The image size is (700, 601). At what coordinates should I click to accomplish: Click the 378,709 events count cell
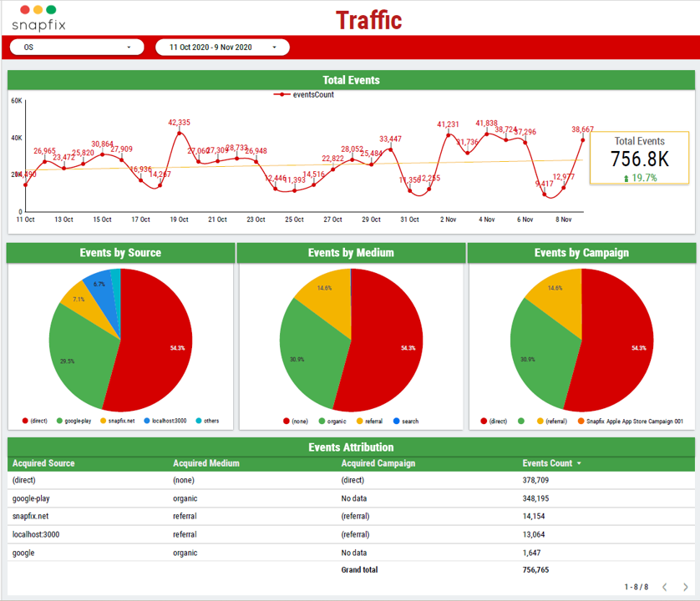pyautogui.click(x=535, y=480)
